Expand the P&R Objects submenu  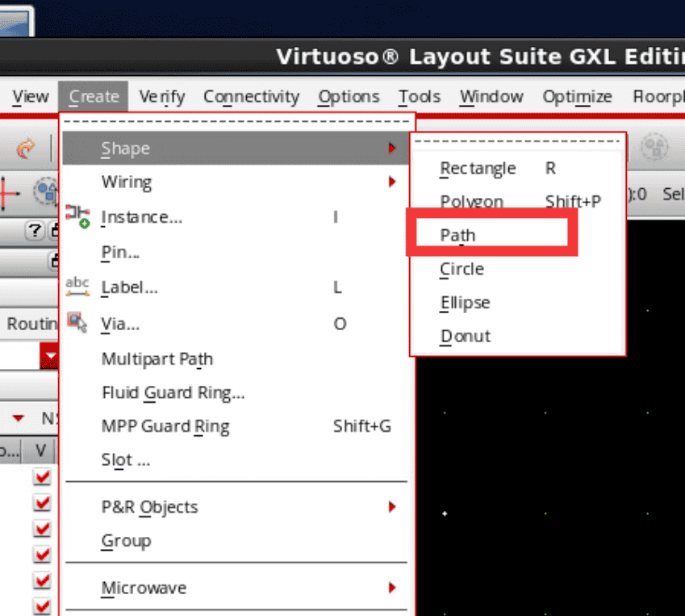tap(235, 507)
